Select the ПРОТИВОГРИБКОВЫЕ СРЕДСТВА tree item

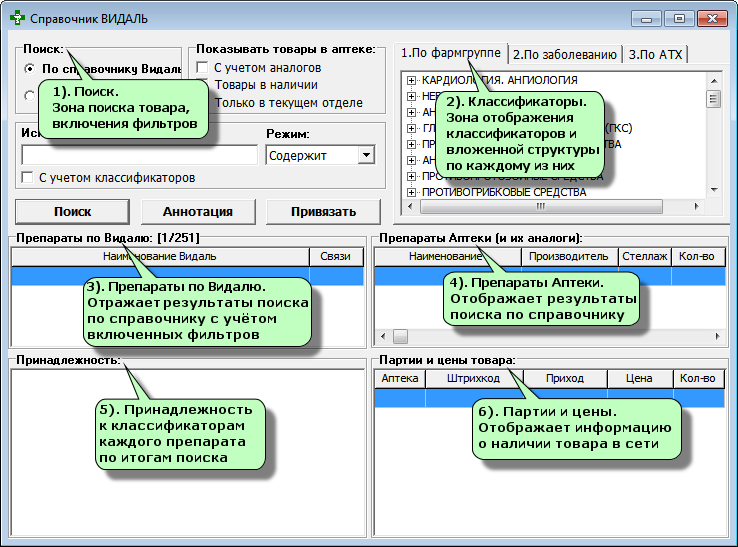click(x=504, y=192)
